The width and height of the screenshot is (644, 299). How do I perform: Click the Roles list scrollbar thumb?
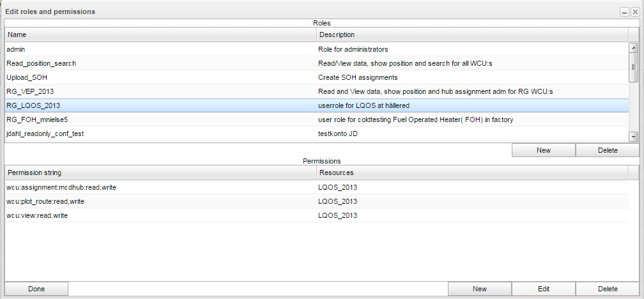coord(633,68)
